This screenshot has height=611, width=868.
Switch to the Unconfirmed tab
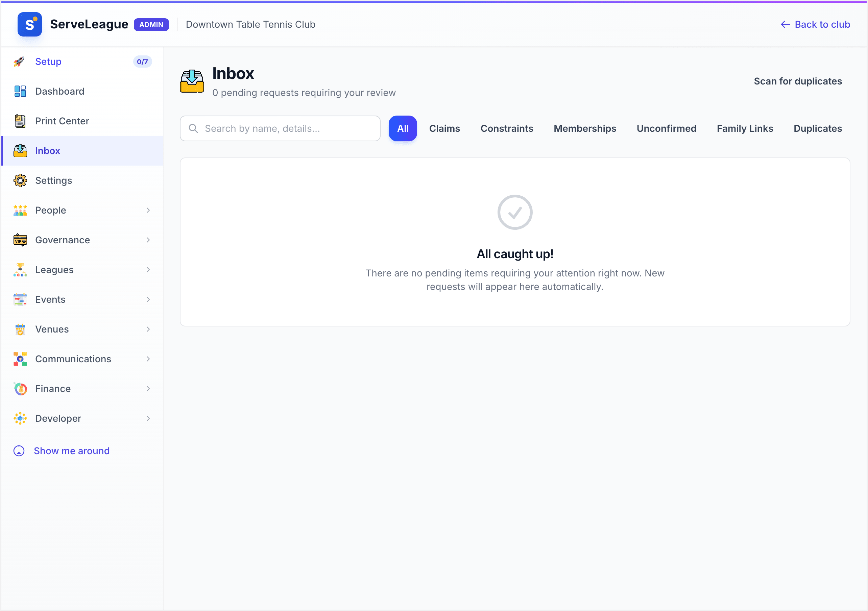(x=667, y=128)
